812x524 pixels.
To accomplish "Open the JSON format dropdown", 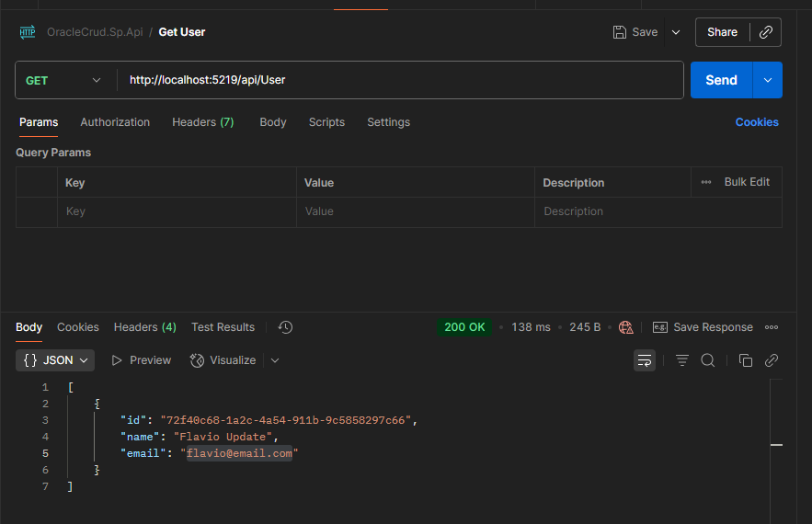I will pyautogui.click(x=56, y=360).
